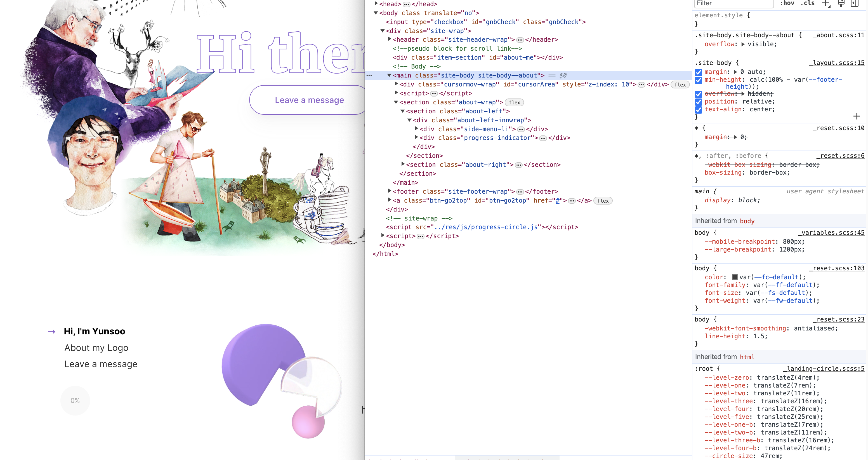Viewport: 868px width, 460px height.
Task: Uncheck the margin property checkbox
Action: click(x=699, y=72)
